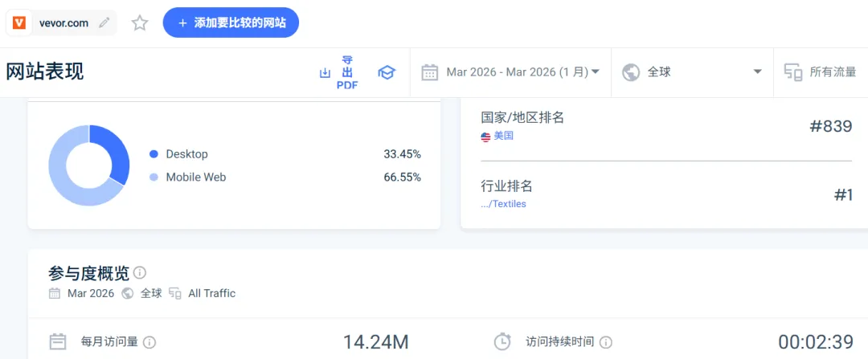Click the #1 industry rank value
This screenshot has height=359, width=868.
pyautogui.click(x=844, y=194)
